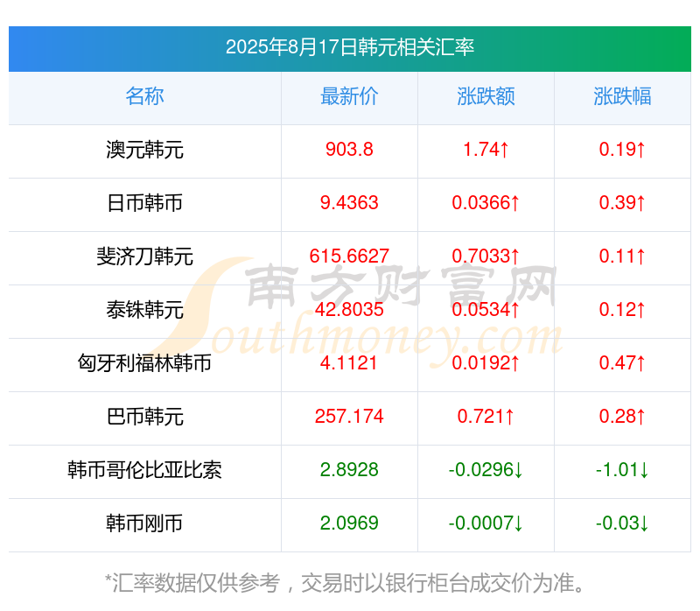Select the 日币韩币 row name
This screenshot has width=700, height=611.
pyautogui.click(x=144, y=203)
